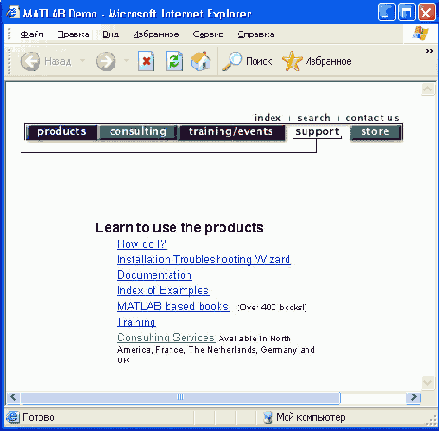Open the Documentation link
Image resolution: width=439 pixels, height=431 pixels.
pyautogui.click(x=154, y=275)
